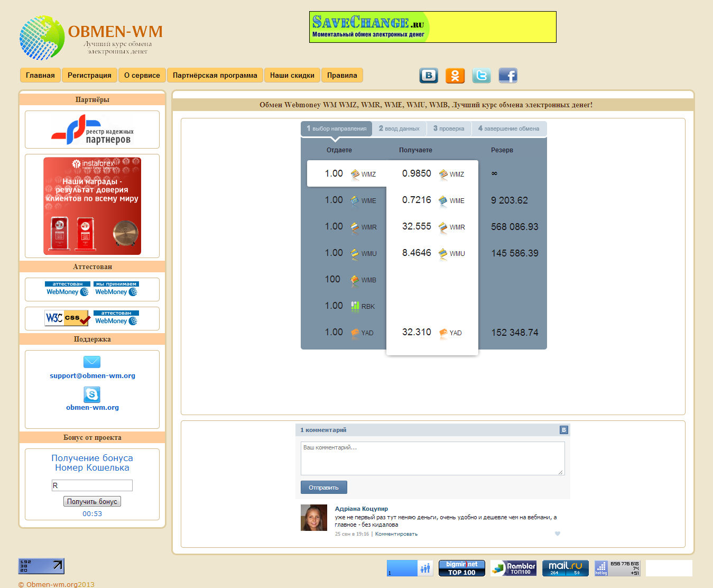Open the Twitter social icon
Image resolution: width=713 pixels, height=588 pixels.
tap(481, 76)
